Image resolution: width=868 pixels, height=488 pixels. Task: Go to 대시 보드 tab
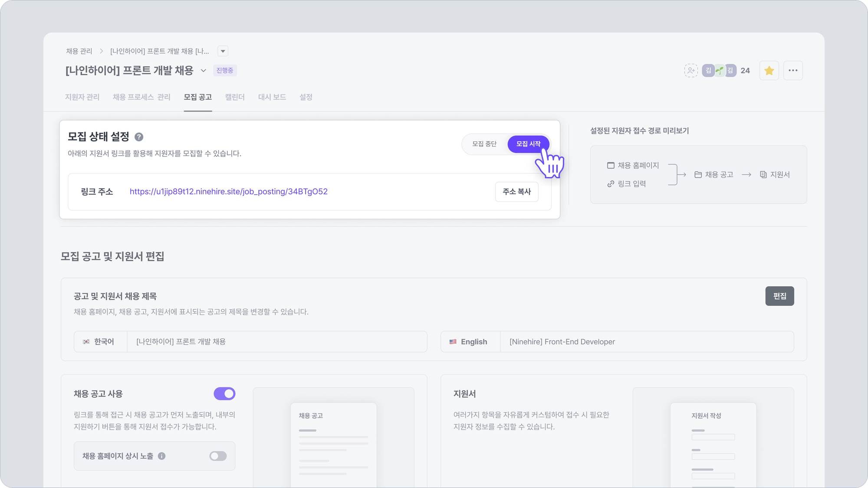tap(272, 97)
